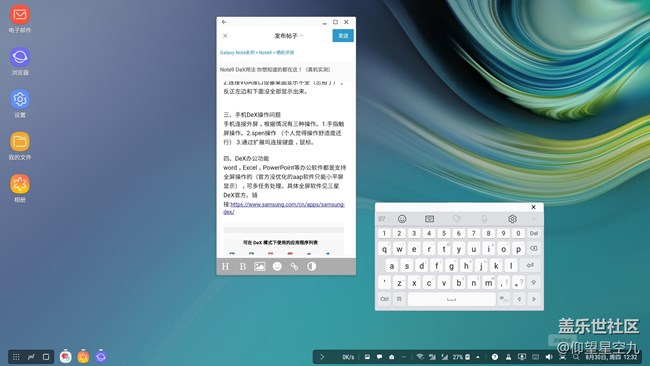Open emoji picker in editor toolbar
650x366 pixels.
tap(277, 267)
